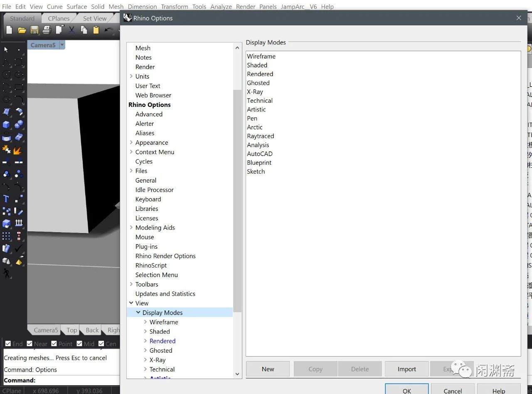Expand the Ghosted node under Display Modes

click(145, 350)
